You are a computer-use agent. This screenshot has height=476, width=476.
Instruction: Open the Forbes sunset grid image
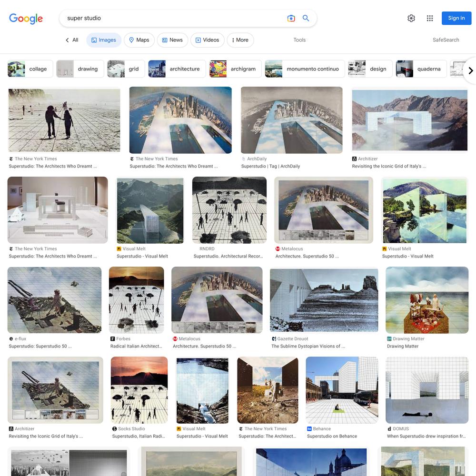[136, 300]
